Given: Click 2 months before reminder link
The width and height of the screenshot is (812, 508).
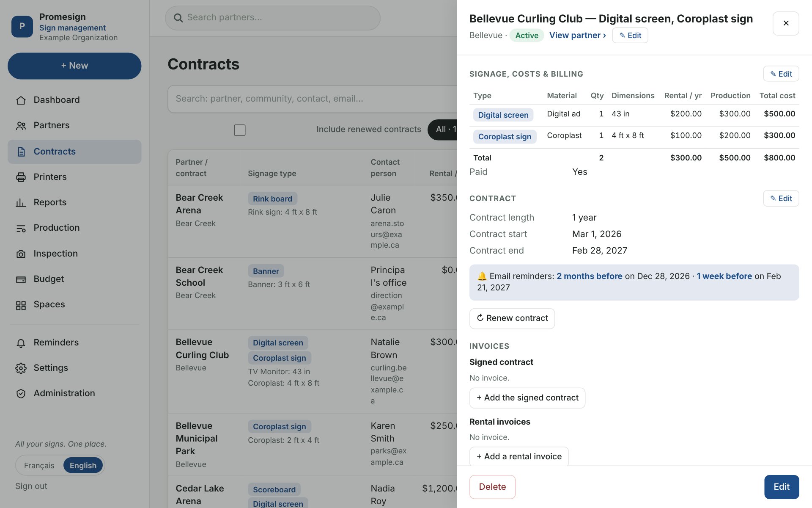Looking at the screenshot, I should [589, 276].
